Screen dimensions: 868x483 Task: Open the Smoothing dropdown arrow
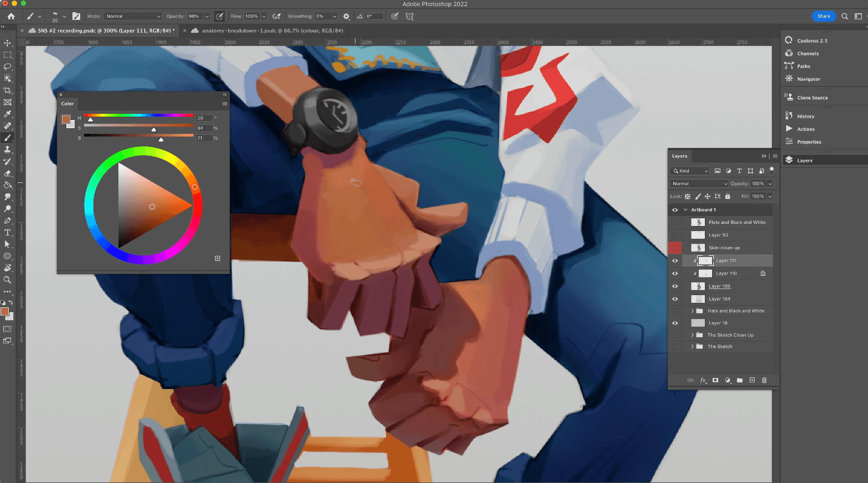(334, 17)
